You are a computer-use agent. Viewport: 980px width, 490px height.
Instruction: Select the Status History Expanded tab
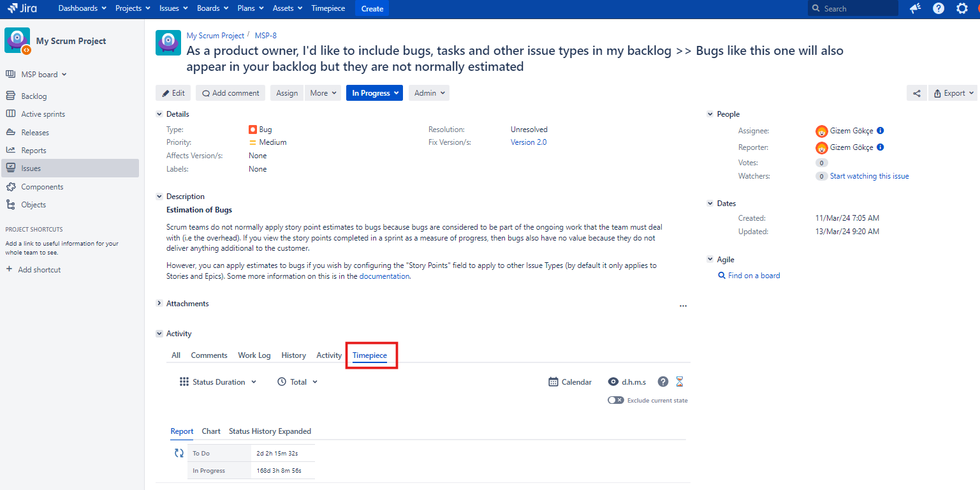pos(270,431)
